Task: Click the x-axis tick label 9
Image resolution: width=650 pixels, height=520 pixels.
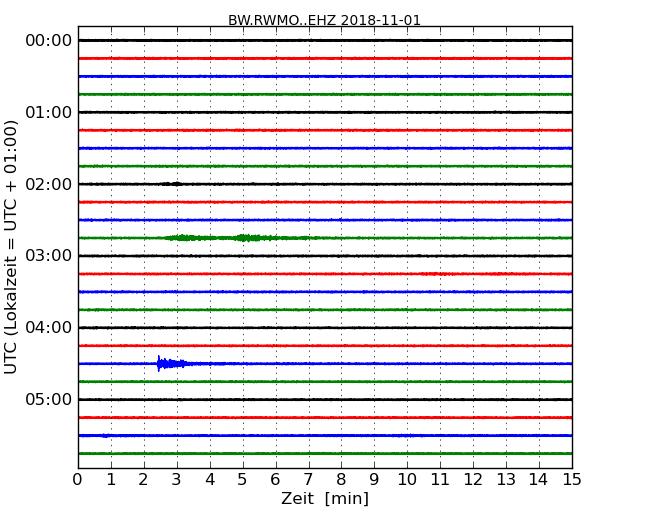Action: pyautogui.click(x=374, y=480)
